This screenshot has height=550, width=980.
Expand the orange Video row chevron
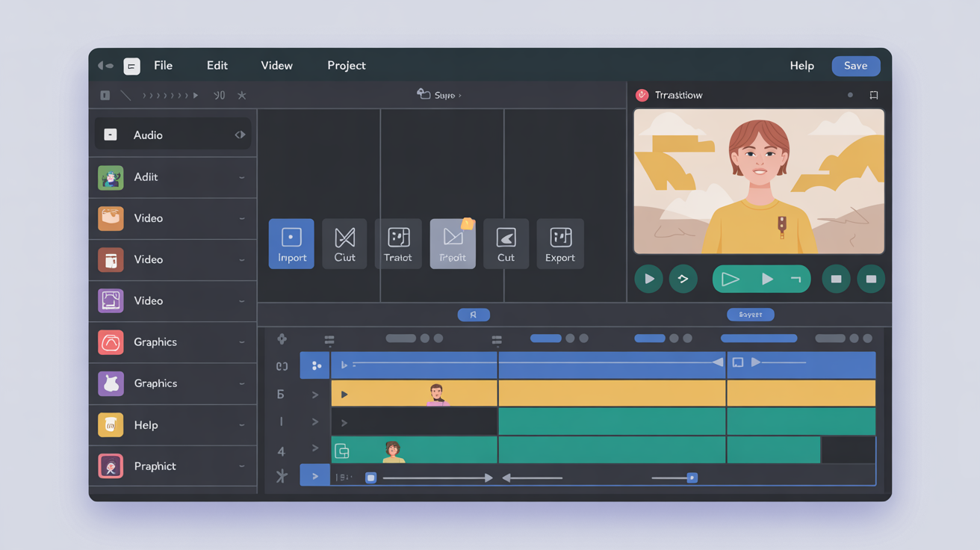[242, 219]
